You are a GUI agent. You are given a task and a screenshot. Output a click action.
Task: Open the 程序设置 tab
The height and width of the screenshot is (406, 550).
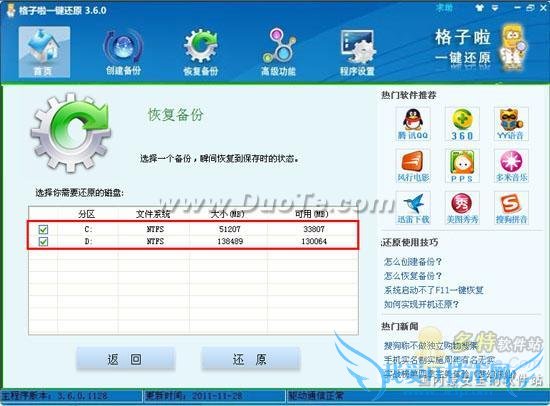[357, 53]
